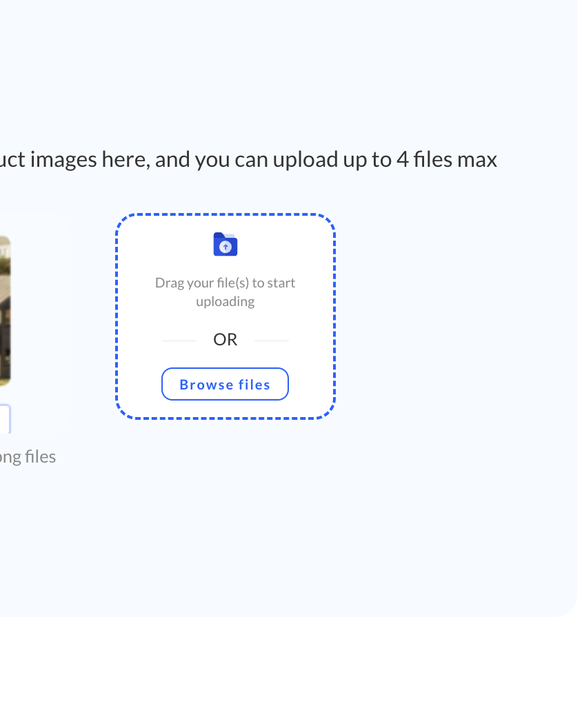This screenshot has width=582, height=728.
Task: Click the word "uploading" in the dropzone
Action: click(225, 301)
